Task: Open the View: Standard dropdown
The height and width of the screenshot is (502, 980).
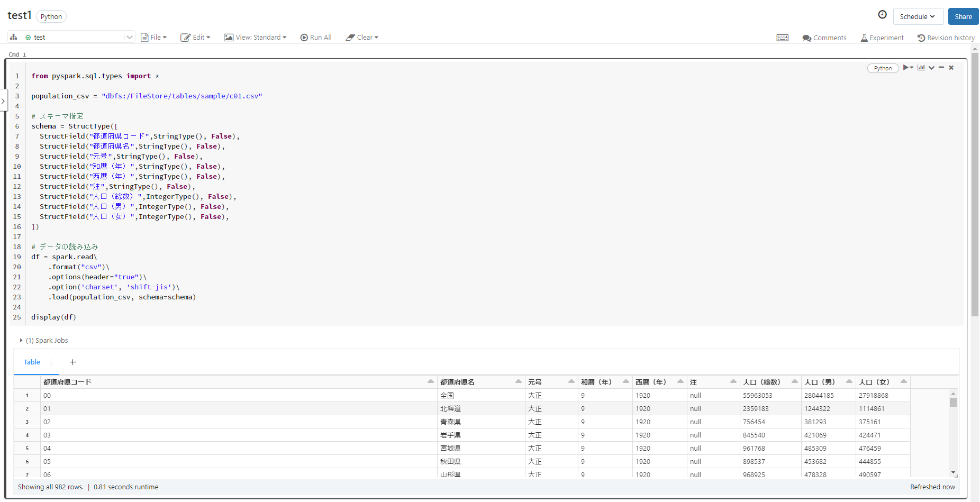Action: point(256,37)
